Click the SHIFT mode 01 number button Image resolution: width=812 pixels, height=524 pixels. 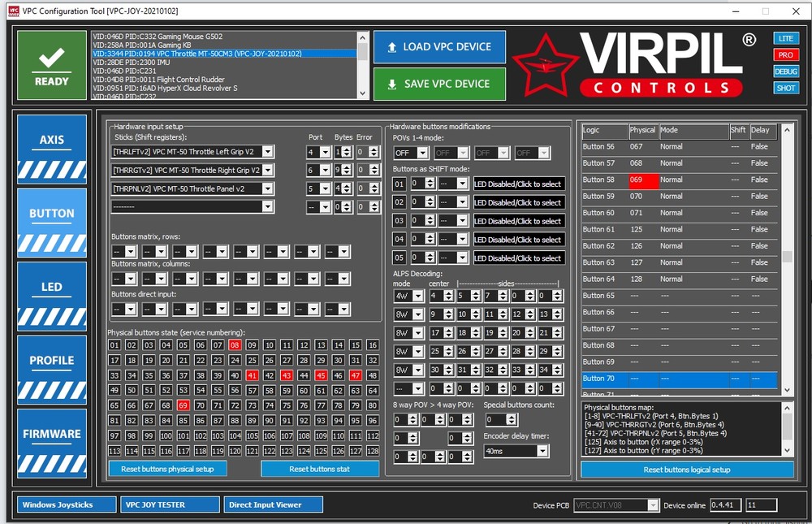coord(399,184)
